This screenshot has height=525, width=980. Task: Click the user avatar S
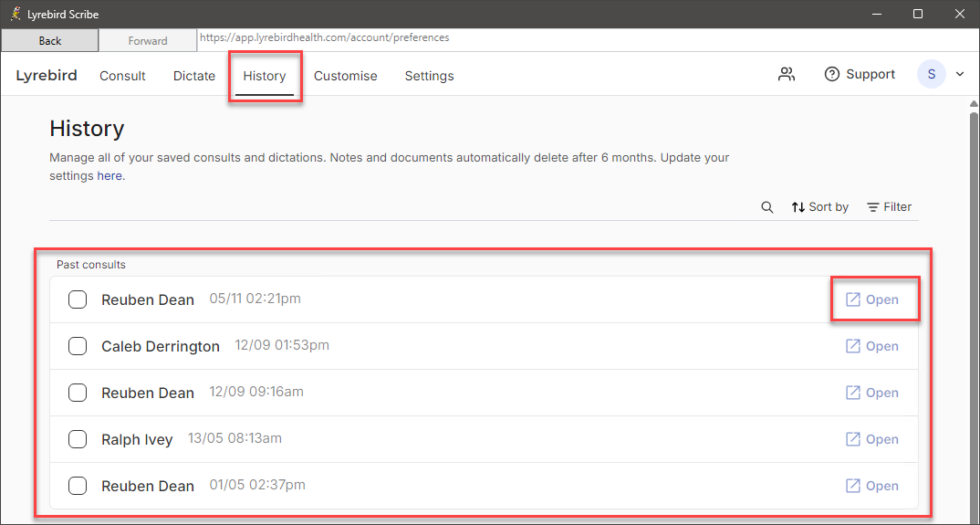click(x=932, y=75)
